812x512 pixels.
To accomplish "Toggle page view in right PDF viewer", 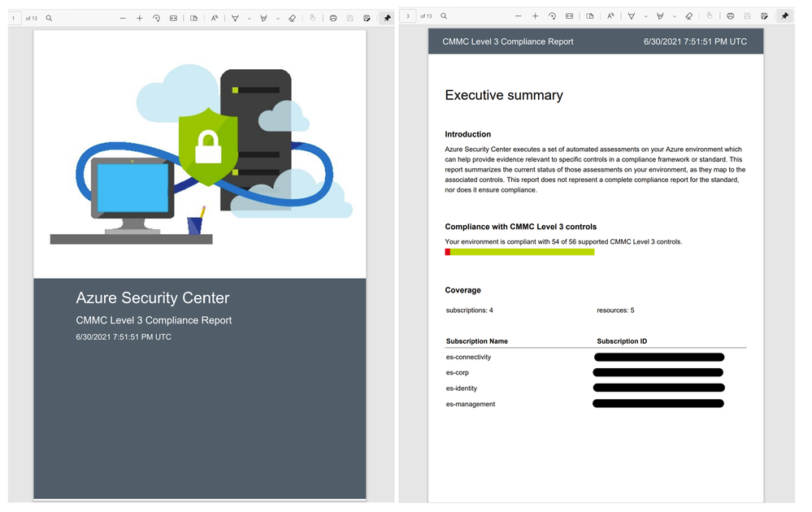I will click(x=590, y=16).
